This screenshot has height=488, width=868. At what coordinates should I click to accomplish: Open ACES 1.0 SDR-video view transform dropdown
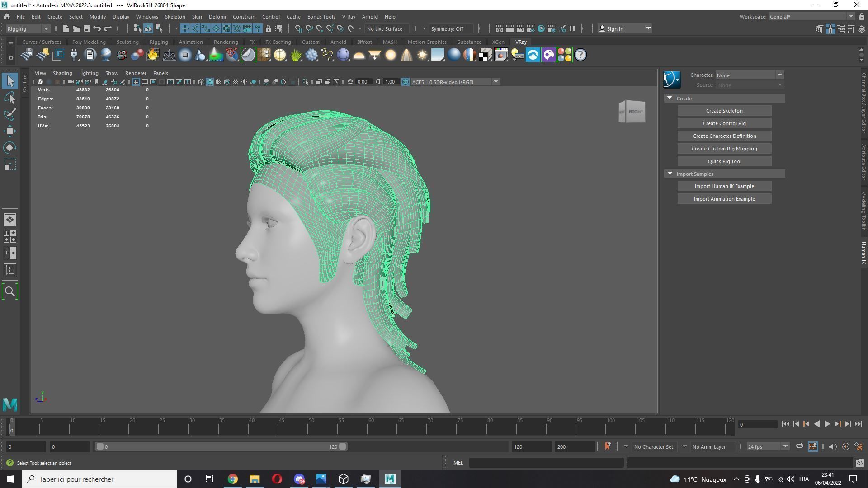coord(455,82)
